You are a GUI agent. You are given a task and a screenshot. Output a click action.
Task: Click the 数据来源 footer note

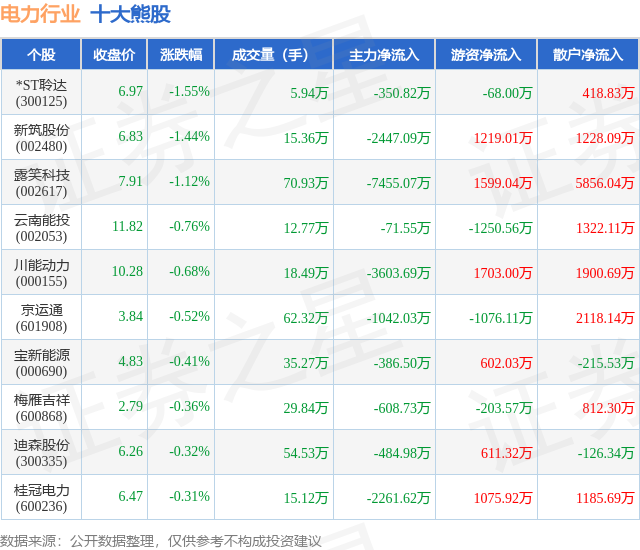coord(161,541)
